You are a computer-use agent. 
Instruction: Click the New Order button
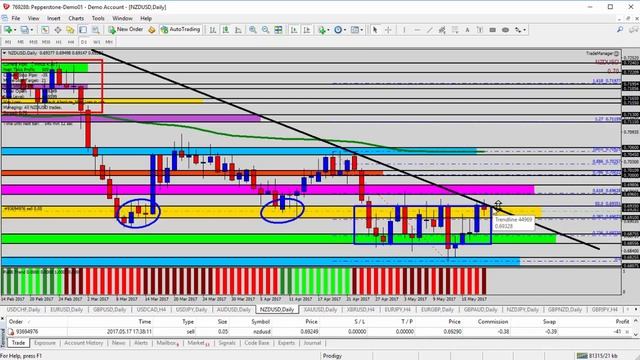[126, 29]
